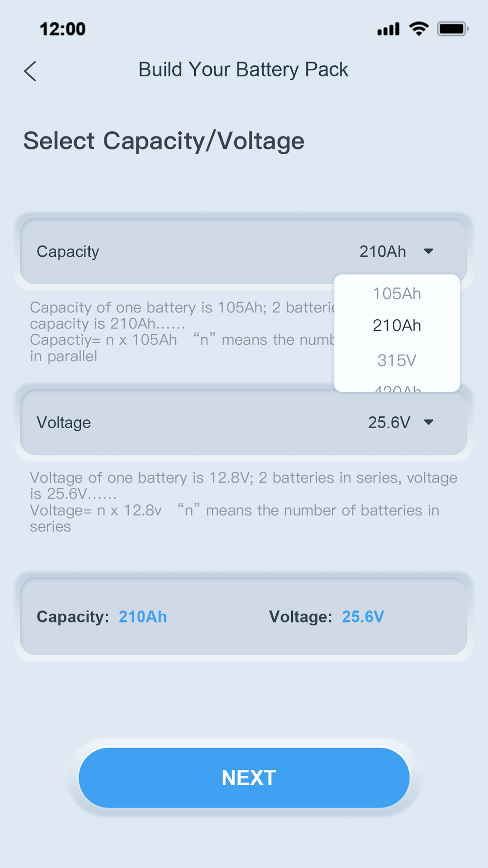
Task: Click the Capacity dropdown arrow
Action: pos(428,251)
